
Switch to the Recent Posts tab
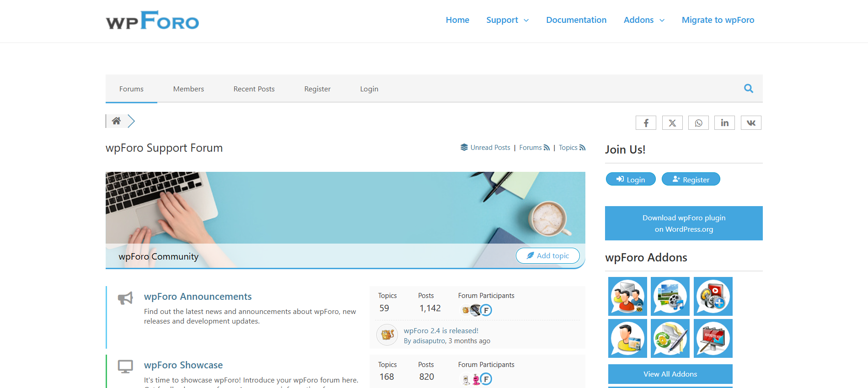point(254,89)
